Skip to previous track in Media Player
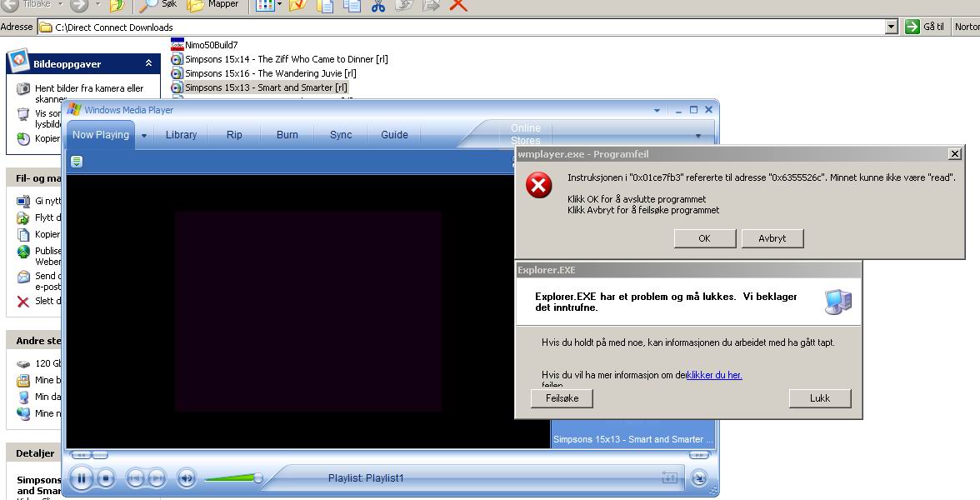Image resolution: width=980 pixels, height=500 pixels. (135, 478)
